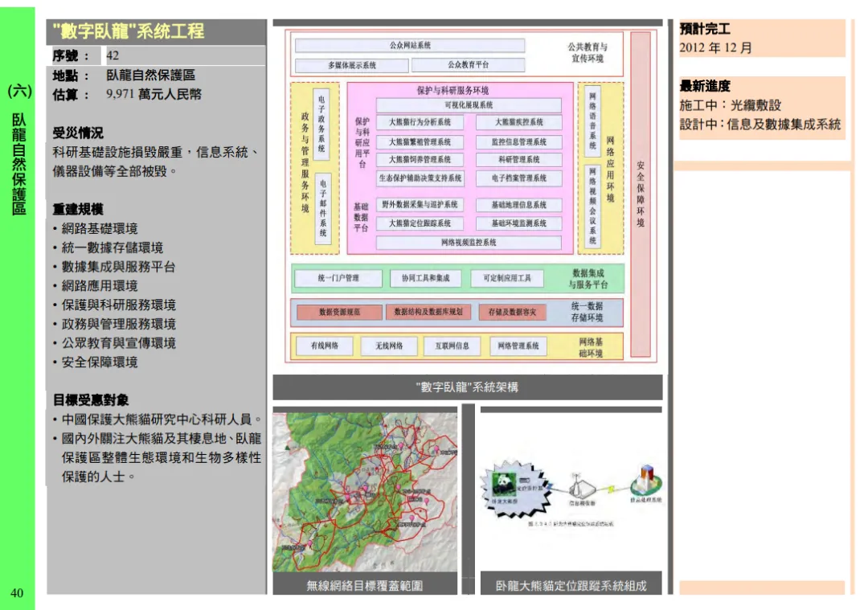Screen dimensions: 868x610
Task: Click the 公众教育平台 box
Action: [468, 65]
